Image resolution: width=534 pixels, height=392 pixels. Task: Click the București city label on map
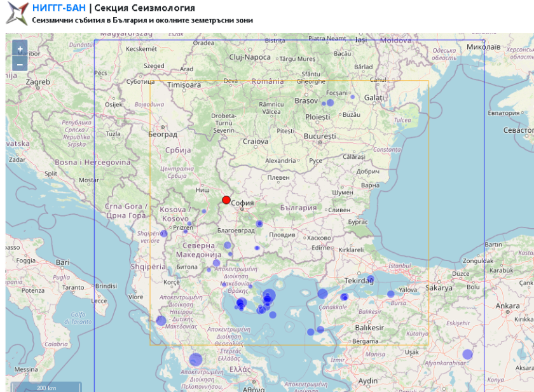click(319, 137)
